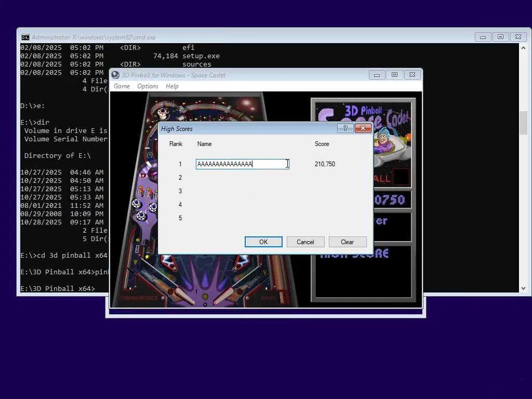Click the cmd window scrollbar thumb
The width and height of the screenshot is (532, 399).
click(x=523, y=123)
